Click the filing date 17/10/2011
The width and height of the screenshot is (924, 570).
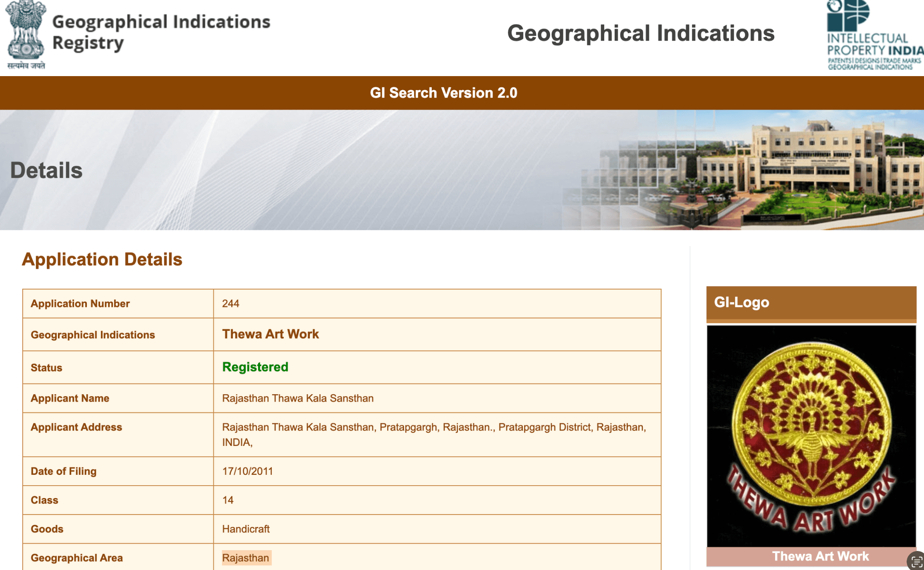click(247, 471)
